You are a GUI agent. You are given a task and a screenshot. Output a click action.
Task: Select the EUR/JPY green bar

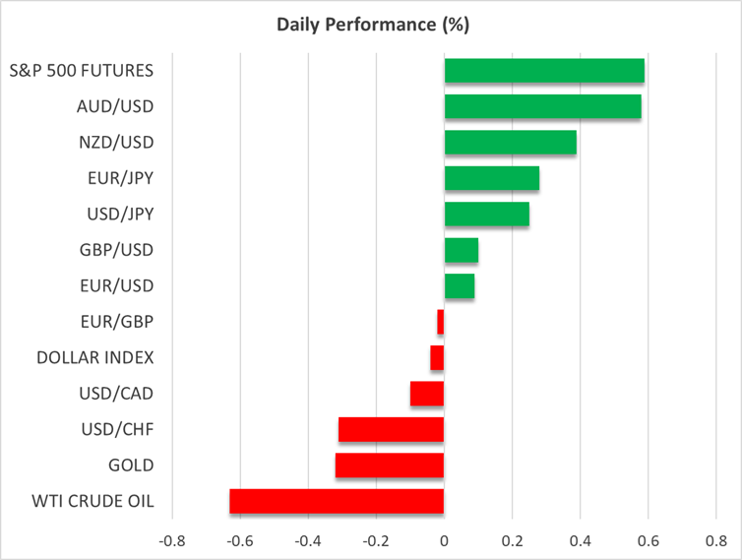click(x=491, y=178)
